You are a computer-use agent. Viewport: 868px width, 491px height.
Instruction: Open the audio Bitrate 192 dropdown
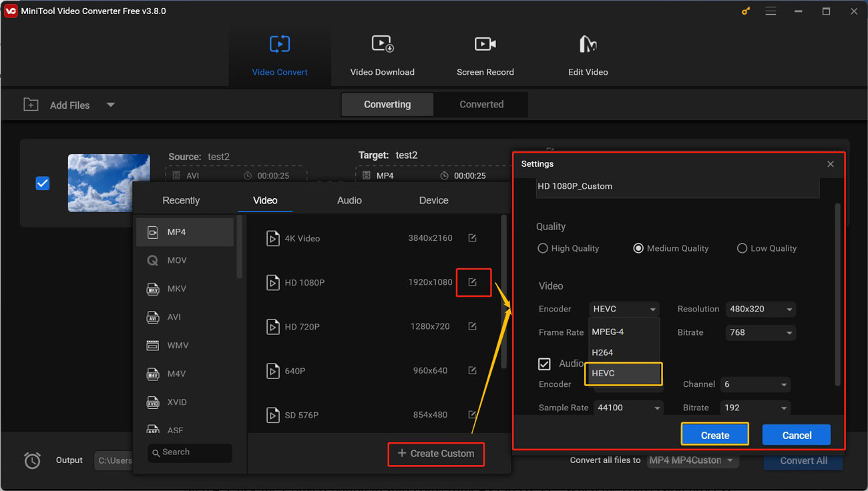(756, 408)
